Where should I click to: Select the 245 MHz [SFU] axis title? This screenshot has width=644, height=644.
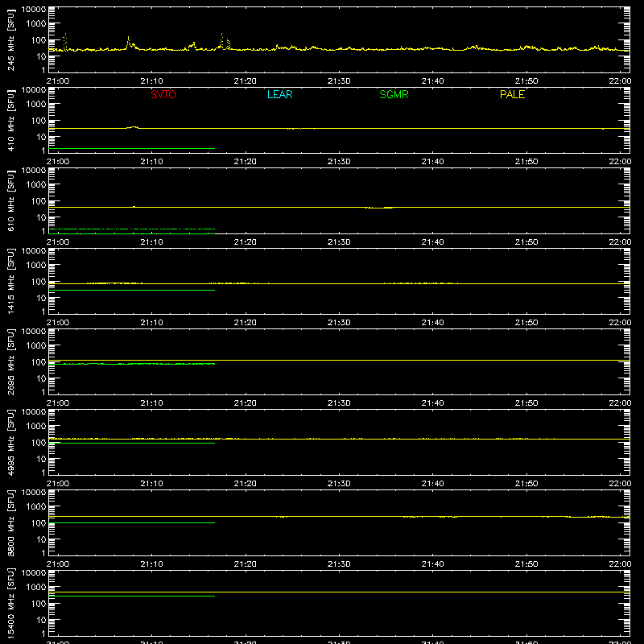point(10,39)
